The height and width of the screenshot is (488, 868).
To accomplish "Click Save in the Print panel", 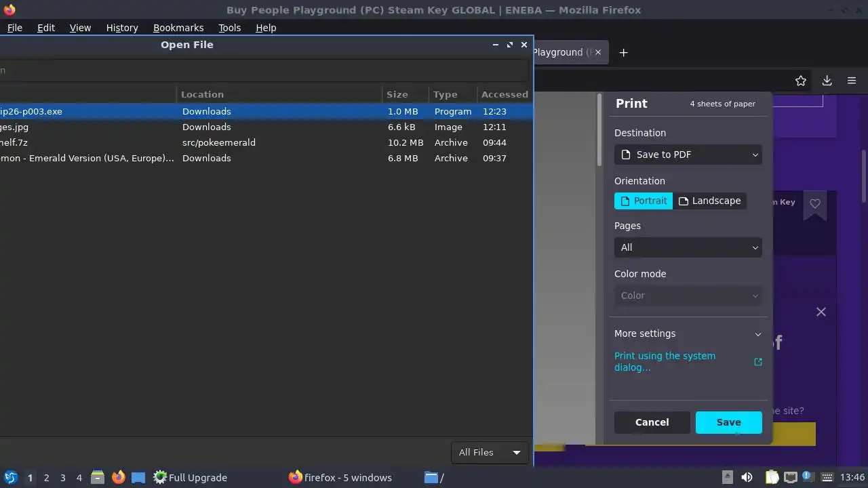I will pos(728,422).
